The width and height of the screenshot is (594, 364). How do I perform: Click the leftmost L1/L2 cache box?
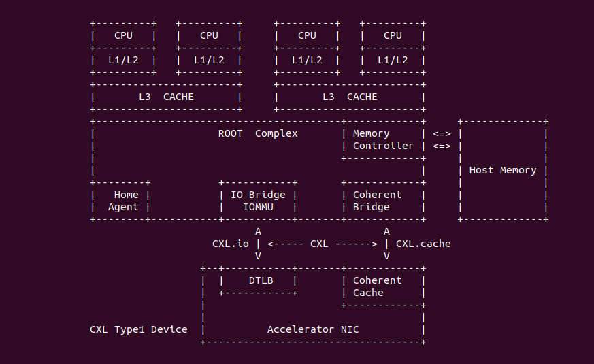tap(124, 60)
